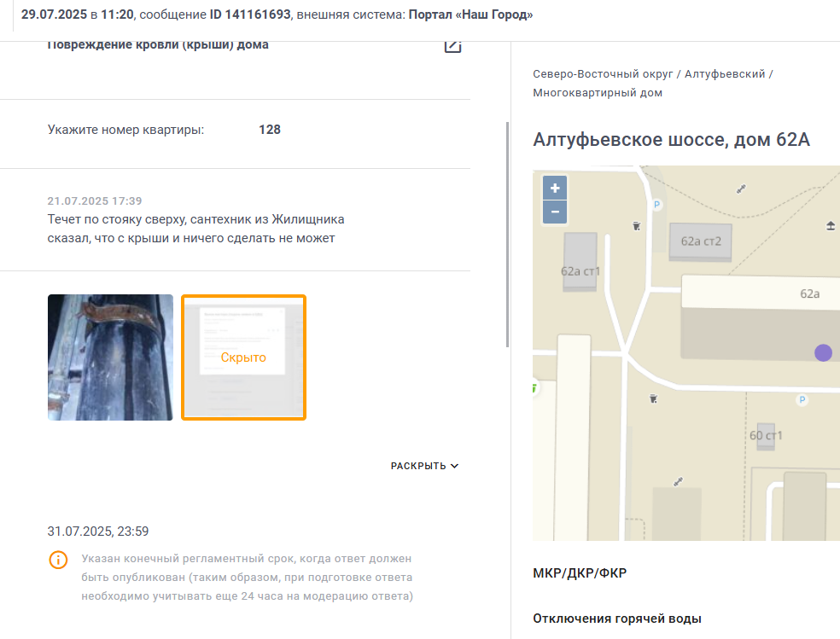Click 'Портал «Наш Город»' in the header
Image resolution: width=840 pixels, height=639 pixels.
coord(471,15)
